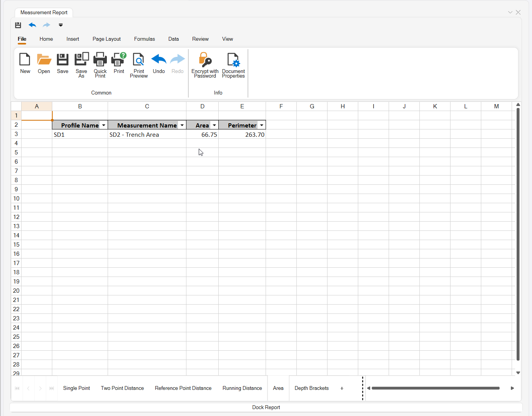532x416 pixels.
Task: Expand the Perimeter column filter dropdown
Action: 261,125
